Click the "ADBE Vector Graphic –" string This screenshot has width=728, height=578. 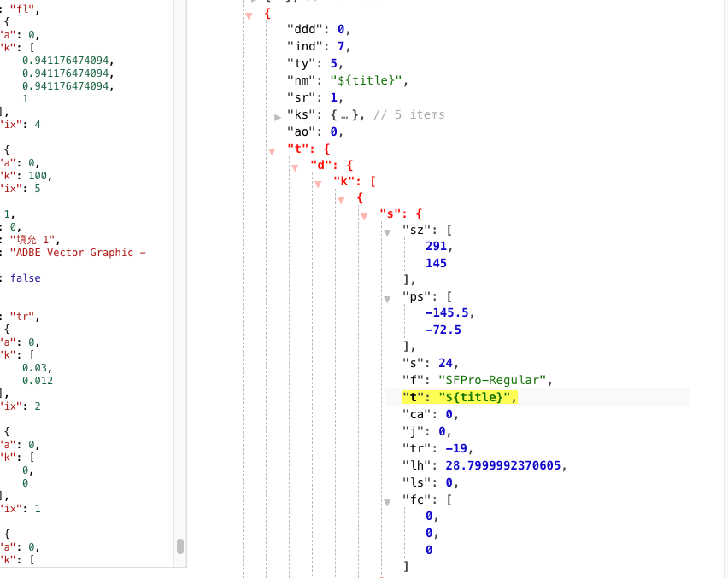(x=78, y=253)
